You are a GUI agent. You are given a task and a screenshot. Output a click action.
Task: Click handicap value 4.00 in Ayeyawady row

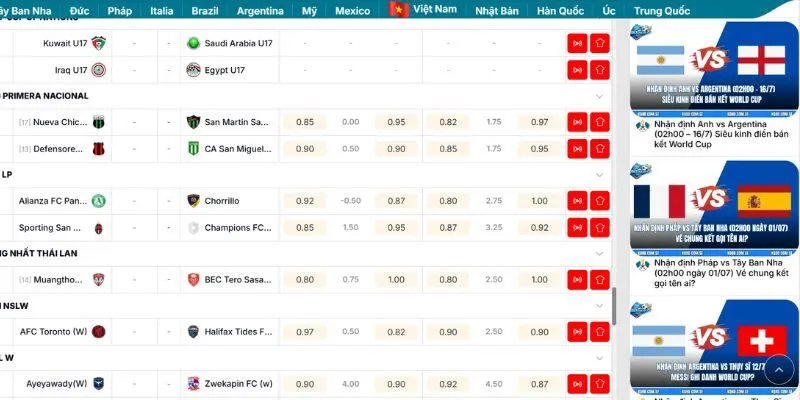pos(351,384)
